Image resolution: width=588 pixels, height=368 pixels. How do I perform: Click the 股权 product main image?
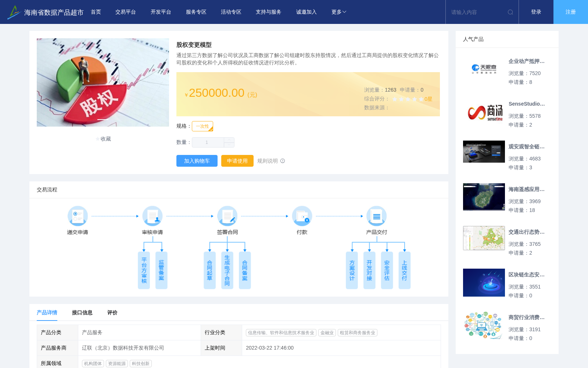coord(103,82)
